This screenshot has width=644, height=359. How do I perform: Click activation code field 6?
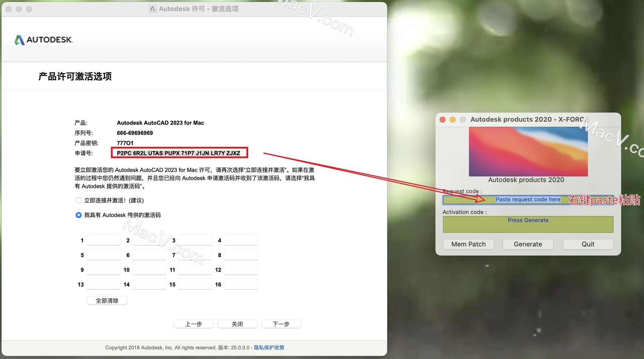point(150,255)
